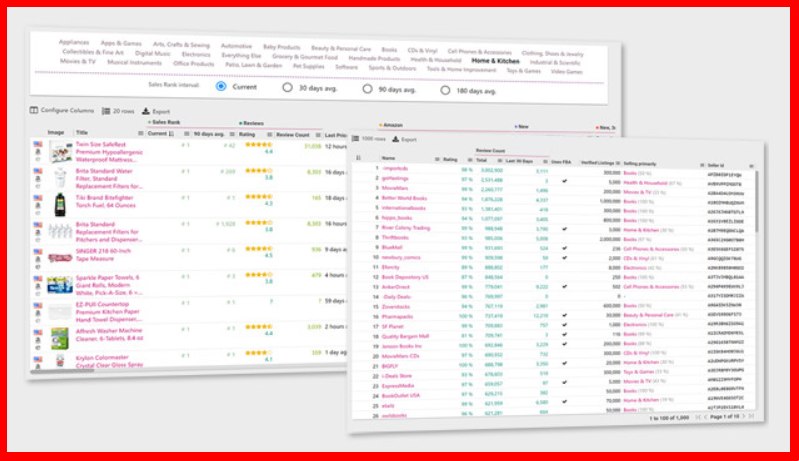The width and height of the screenshot is (799, 461).
Task: Select Electronics category
Action: (x=196, y=55)
